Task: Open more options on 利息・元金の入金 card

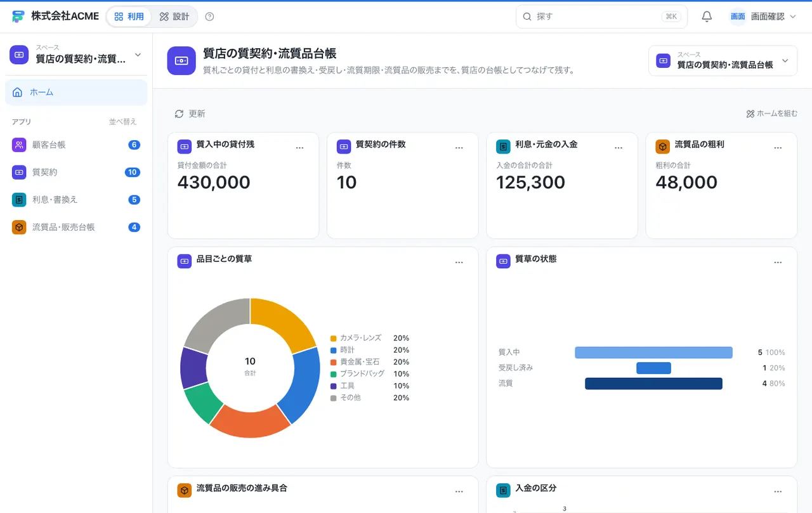Action: click(619, 147)
